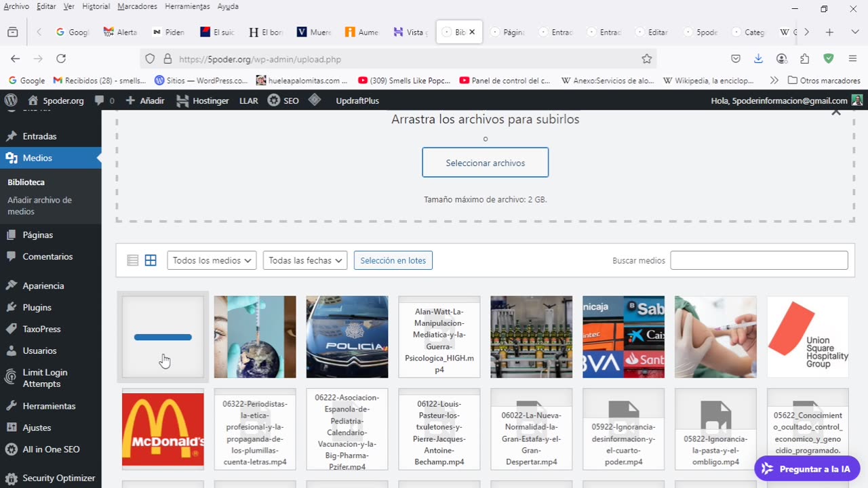Open the extensions puzzle icon
This screenshot has height=488, width=868.
click(x=805, y=59)
